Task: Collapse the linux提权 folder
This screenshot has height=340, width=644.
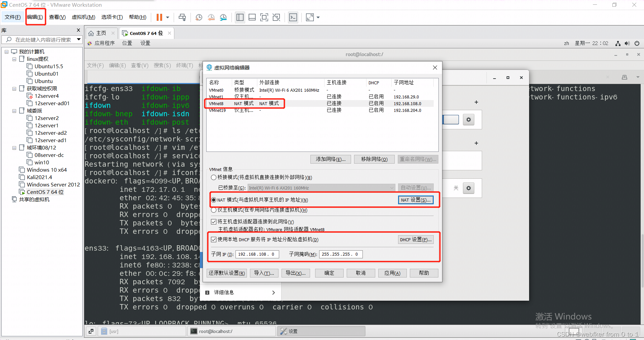Action: click(14, 59)
